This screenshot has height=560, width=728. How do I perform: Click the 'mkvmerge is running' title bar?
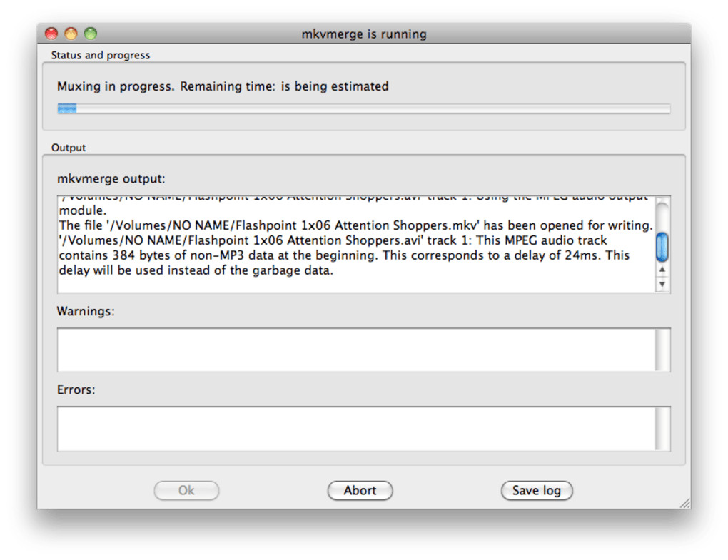coord(363,34)
